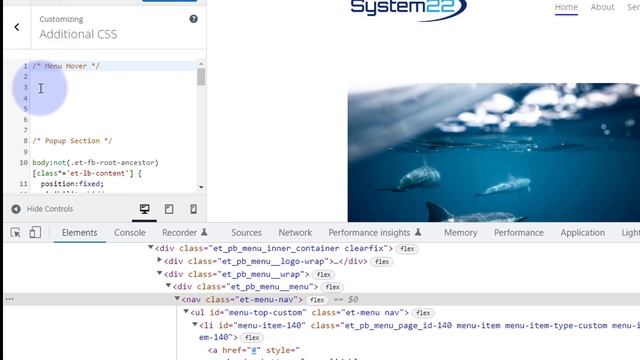Click the three-dots beside the nav element row
Image resolution: width=640 pixels, height=360 pixels.
9,299
